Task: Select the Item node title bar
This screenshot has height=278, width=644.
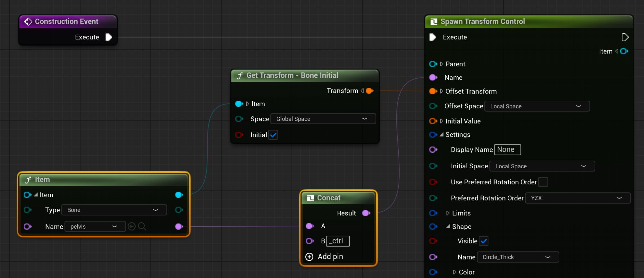Action: coord(104,180)
